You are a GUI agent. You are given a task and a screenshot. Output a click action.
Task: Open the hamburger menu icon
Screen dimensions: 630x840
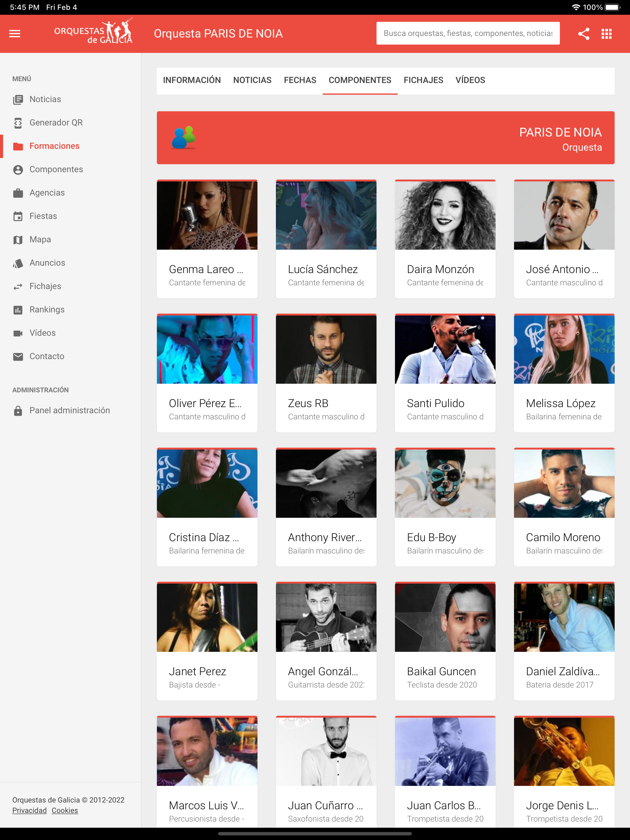pos(15,34)
